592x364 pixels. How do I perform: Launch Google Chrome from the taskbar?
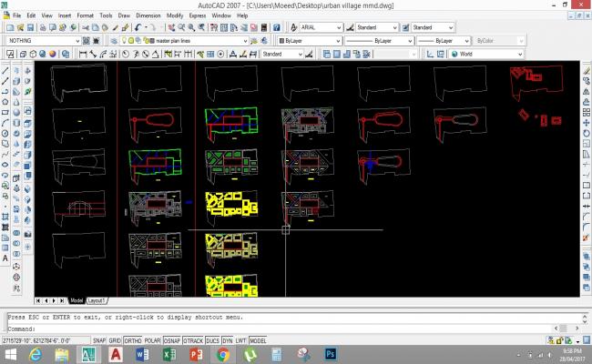pyautogui.click(x=221, y=353)
